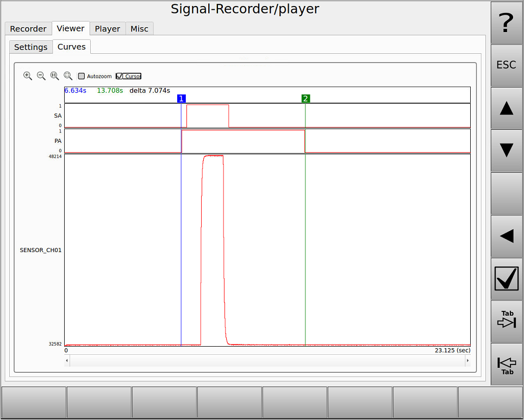Image resolution: width=524 pixels, height=420 pixels.
Task: Switch to the Misc tab
Action: [x=139, y=29]
